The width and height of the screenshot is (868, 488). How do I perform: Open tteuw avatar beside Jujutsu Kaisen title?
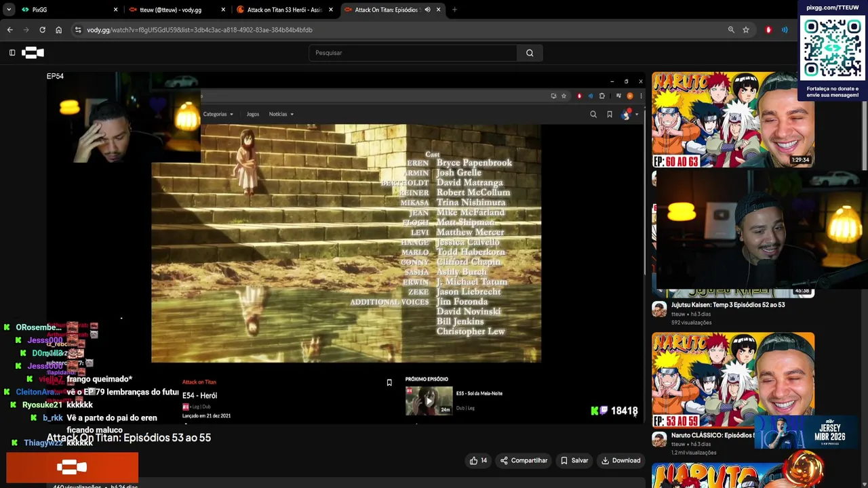coord(659,309)
